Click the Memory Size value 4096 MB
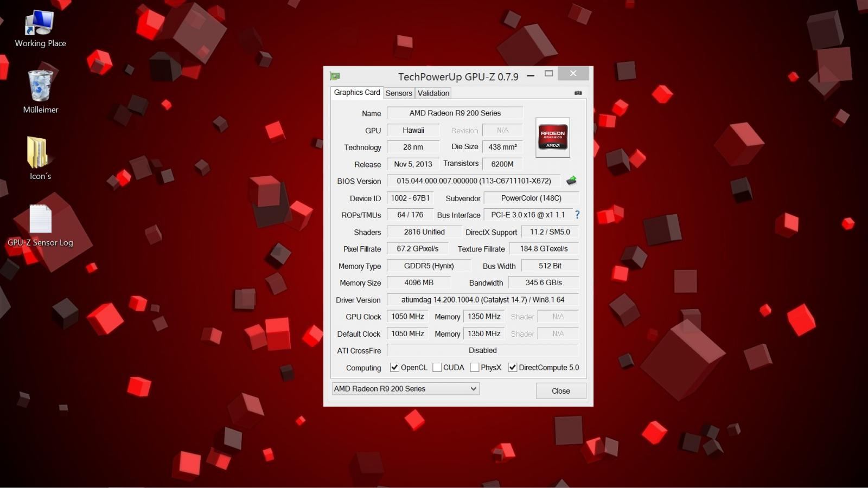 [418, 283]
